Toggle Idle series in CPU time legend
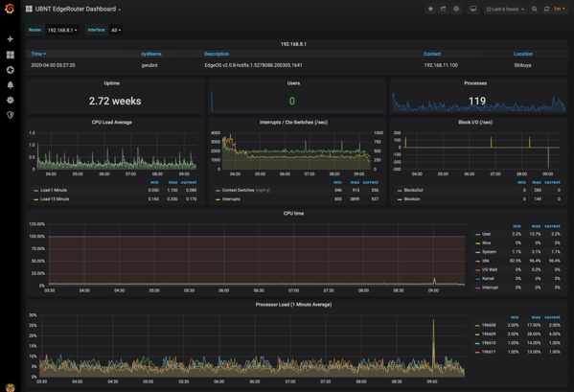The height and width of the screenshot is (392, 574). tap(486, 261)
